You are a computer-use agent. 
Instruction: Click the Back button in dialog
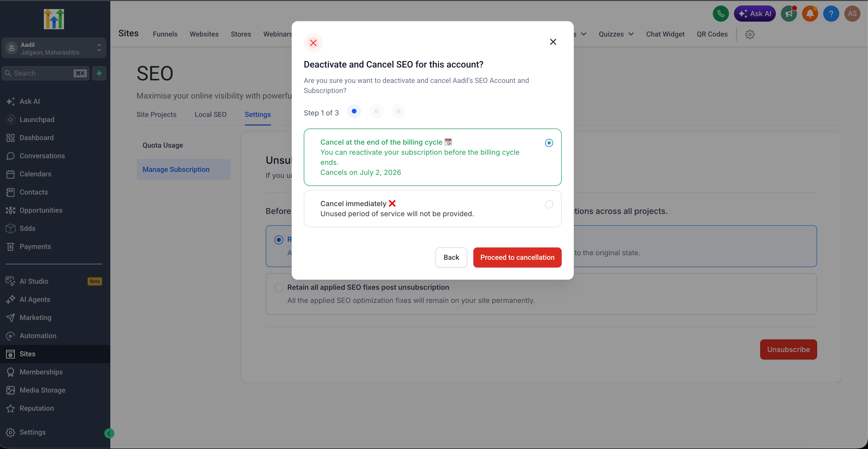coord(451,258)
